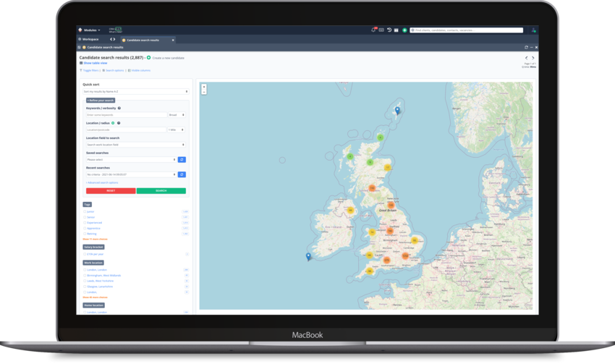This screenshot has height=364, width=615.
Task: Open the yellow Cornwall cluster marker
Action: 370,271
